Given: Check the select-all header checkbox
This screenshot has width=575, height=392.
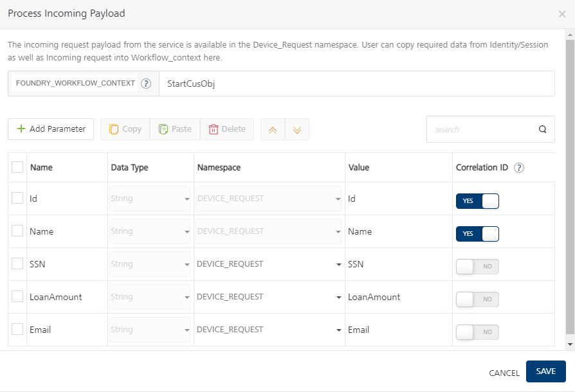Looking at the screenshot, I should pyautogui.click(x=17, y=167).
